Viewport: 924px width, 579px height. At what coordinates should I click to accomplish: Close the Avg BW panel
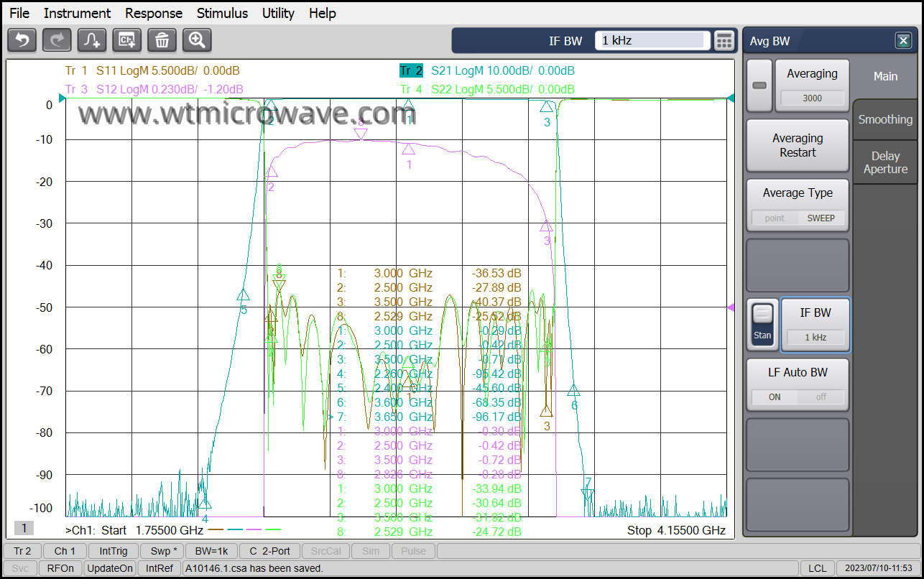(x=903, y=41)
